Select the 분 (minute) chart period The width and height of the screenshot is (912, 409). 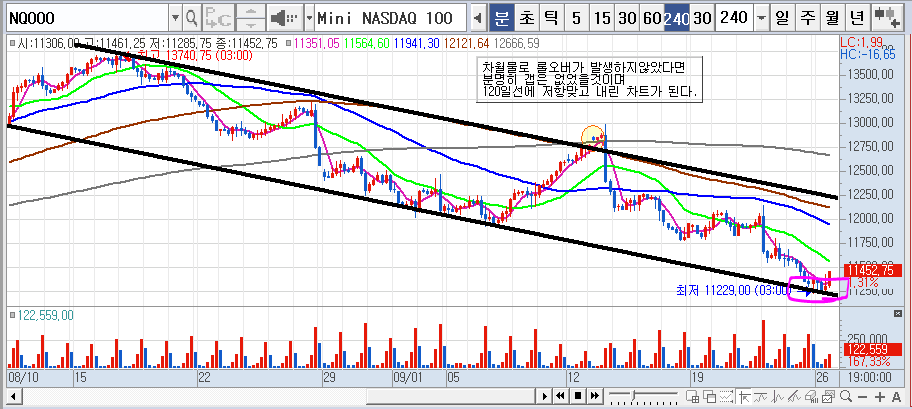coord(501,18)
